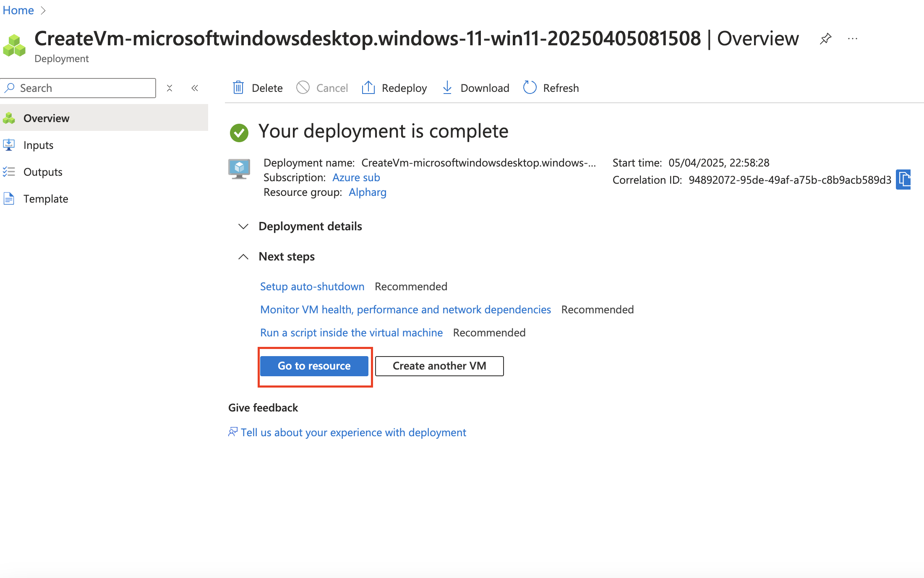Image resolution: width=924 pixels, height=578 pixels.
Task: Click the feedback person icon
Action: 233,432
